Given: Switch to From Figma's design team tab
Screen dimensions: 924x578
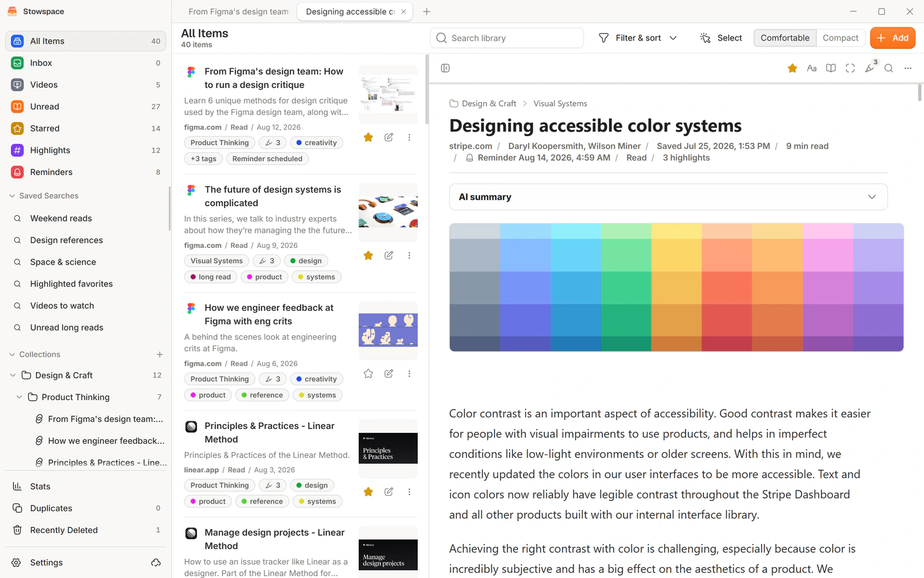Looking at the screenshot, I should coord(238,12).
